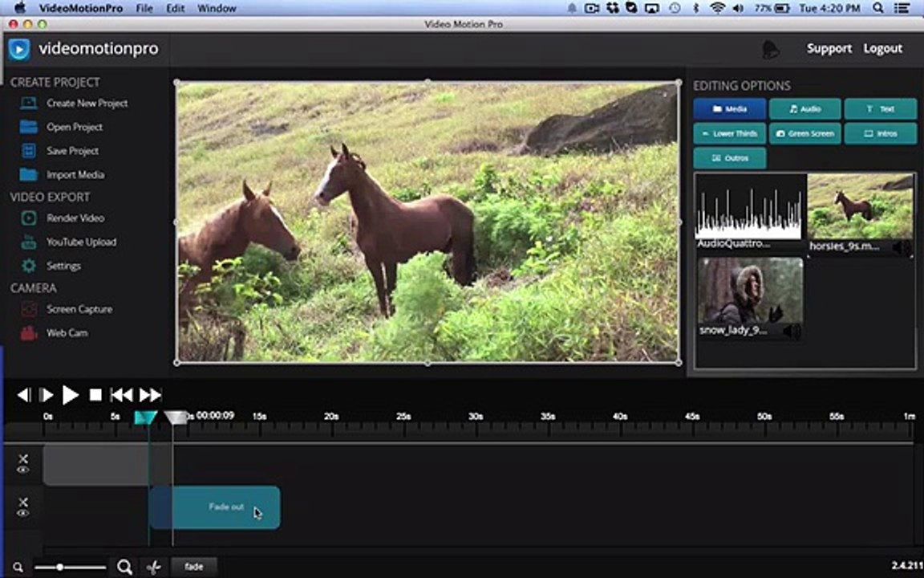924x578 pixels.
Task: Toggle speaker icon on snow_lady_9 thumbnail
Action: [x=792, y=332]
